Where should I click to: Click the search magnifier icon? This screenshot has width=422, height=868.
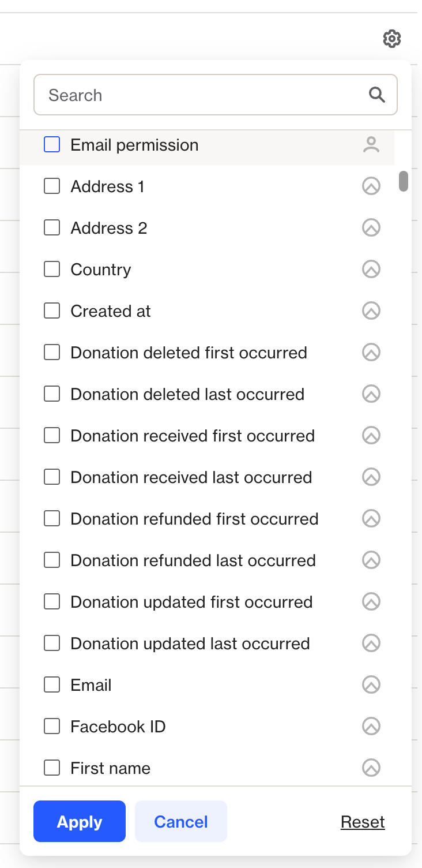pyautogui.click(x=377, y=95)
